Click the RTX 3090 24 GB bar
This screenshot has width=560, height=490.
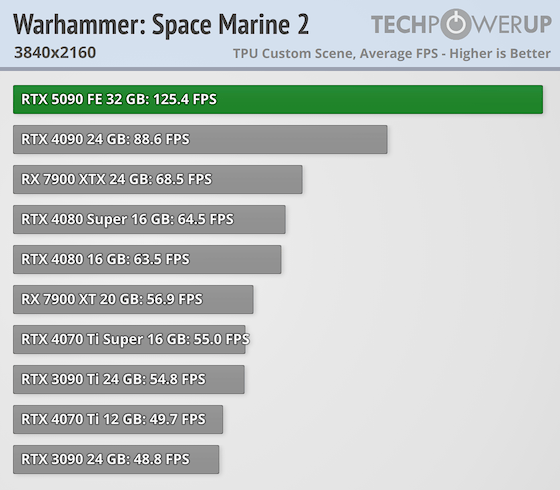click(x=116, y=459)
